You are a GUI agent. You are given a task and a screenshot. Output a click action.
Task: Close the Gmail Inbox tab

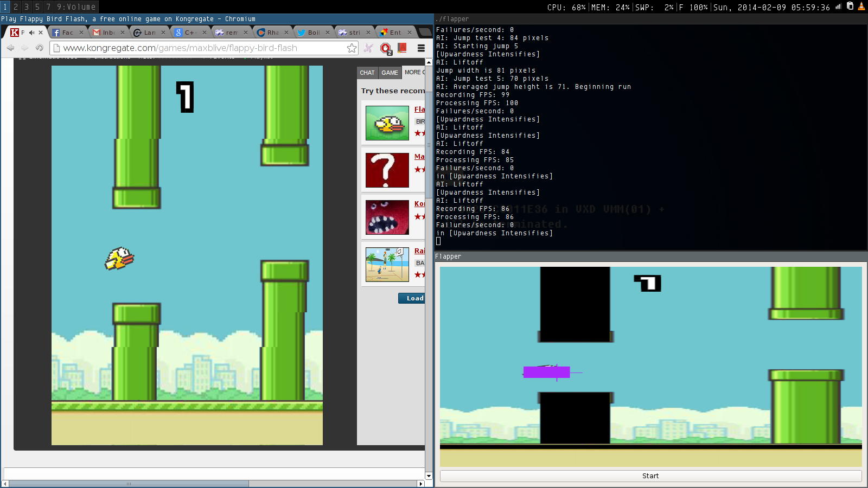click(x=123, y=33)
